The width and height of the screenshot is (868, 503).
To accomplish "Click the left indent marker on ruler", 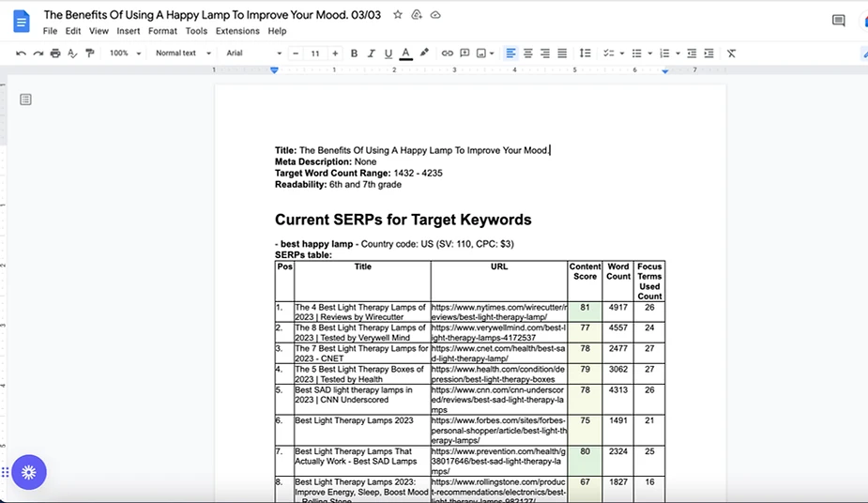I will [x=274, y=70].
